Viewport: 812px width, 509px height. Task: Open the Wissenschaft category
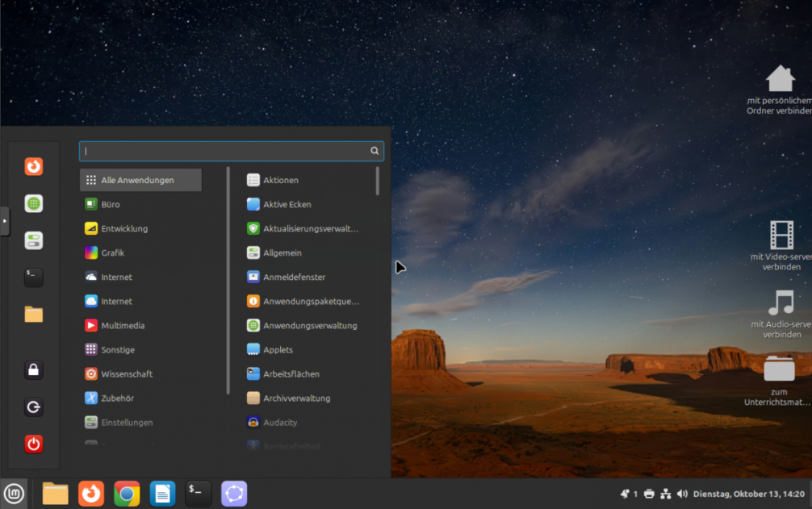[x=141, y=374]
